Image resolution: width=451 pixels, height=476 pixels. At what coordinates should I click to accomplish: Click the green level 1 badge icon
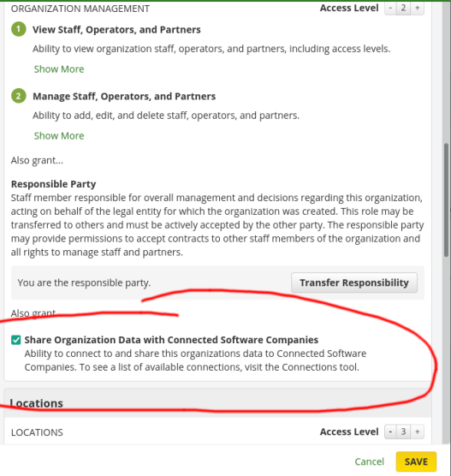tap(19, 29)
